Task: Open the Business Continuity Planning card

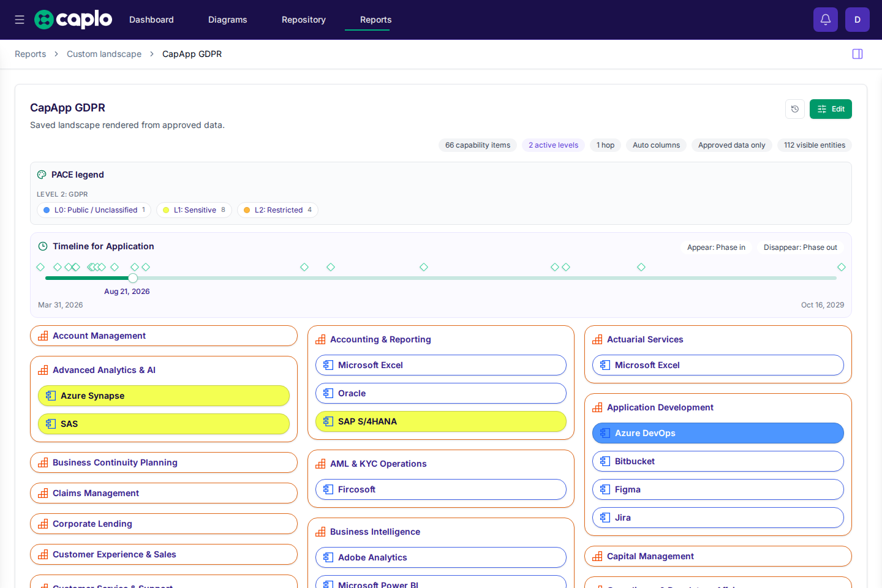Action: [x=164, y=462]
